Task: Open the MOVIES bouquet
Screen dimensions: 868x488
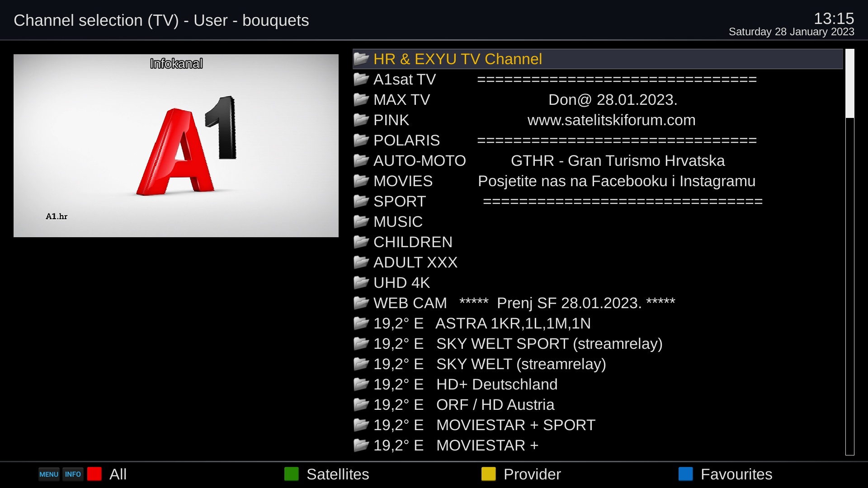Action: [x=403, y=181]
